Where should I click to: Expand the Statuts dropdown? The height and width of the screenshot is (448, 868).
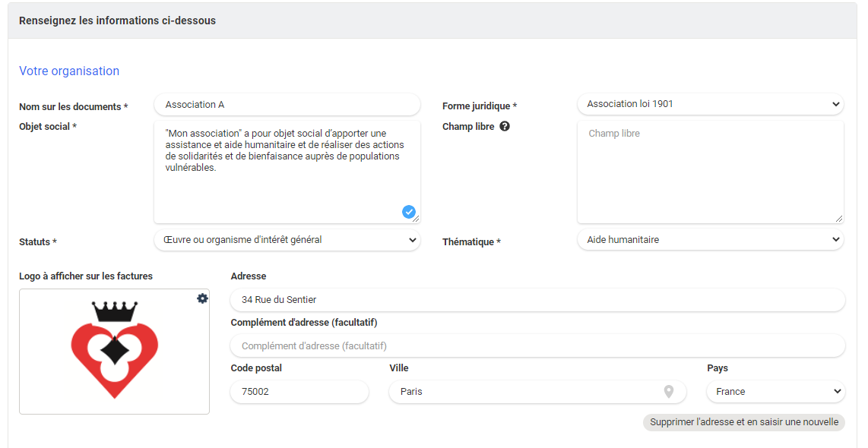click(x=287, y=240)
